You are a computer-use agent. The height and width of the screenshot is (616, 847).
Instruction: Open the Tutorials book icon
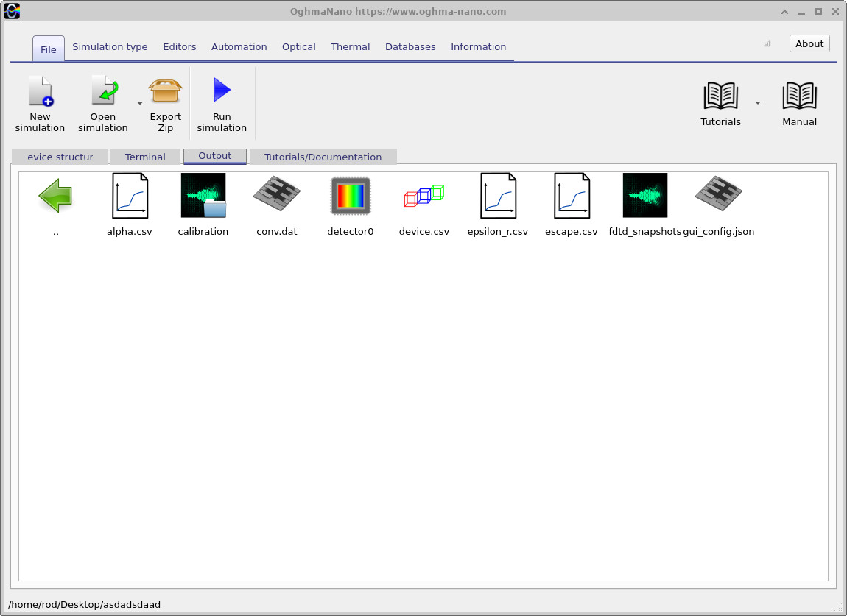tap(720, 96)
